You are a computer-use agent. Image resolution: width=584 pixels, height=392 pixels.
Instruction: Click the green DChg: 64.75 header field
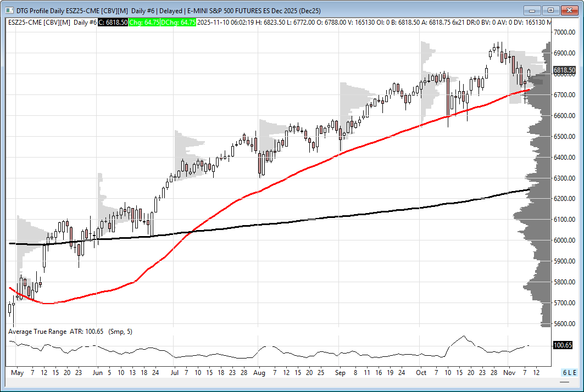pos(180,22)
